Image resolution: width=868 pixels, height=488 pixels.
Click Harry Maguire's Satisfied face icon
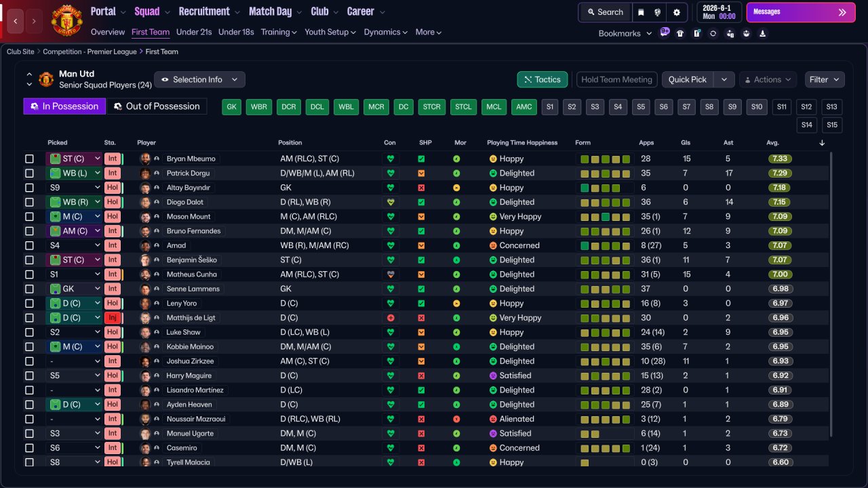pyautogui.click(x=493, y=375)
